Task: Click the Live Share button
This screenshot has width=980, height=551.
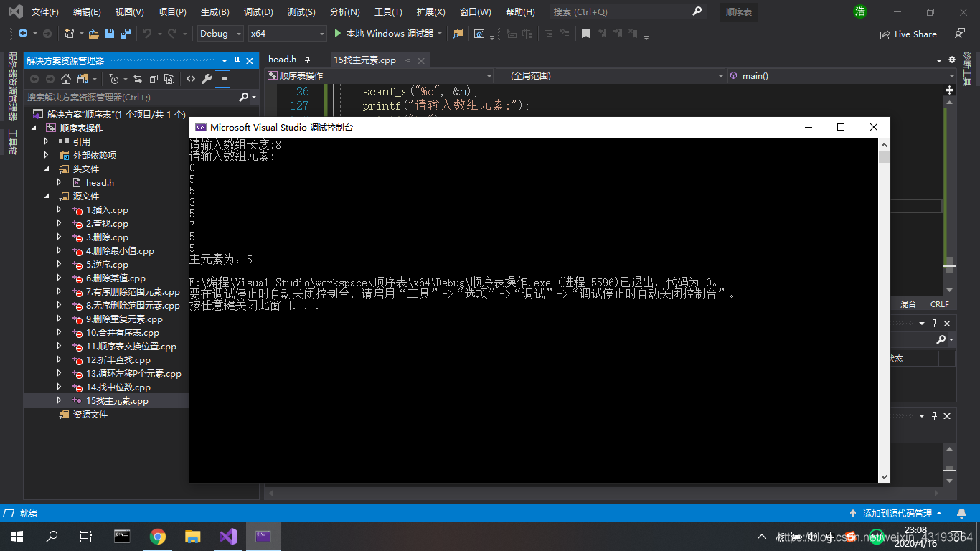Action: click(x=908, y=34)
